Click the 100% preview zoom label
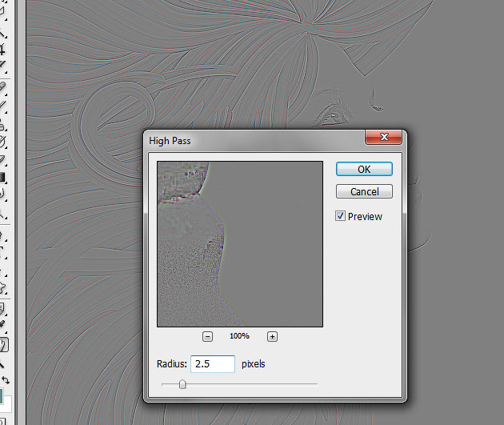The width and height of the screenshot is (504, 425). click(239, 336)
